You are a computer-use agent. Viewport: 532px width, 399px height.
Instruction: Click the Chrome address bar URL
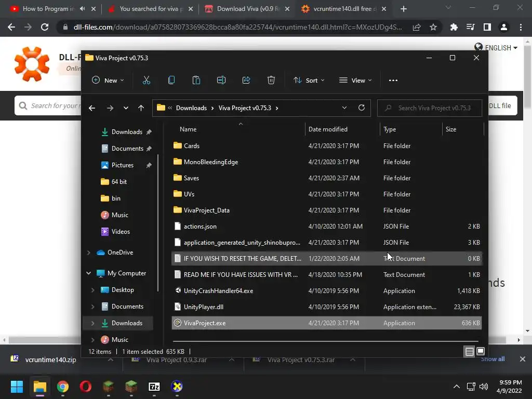(237, 27)
